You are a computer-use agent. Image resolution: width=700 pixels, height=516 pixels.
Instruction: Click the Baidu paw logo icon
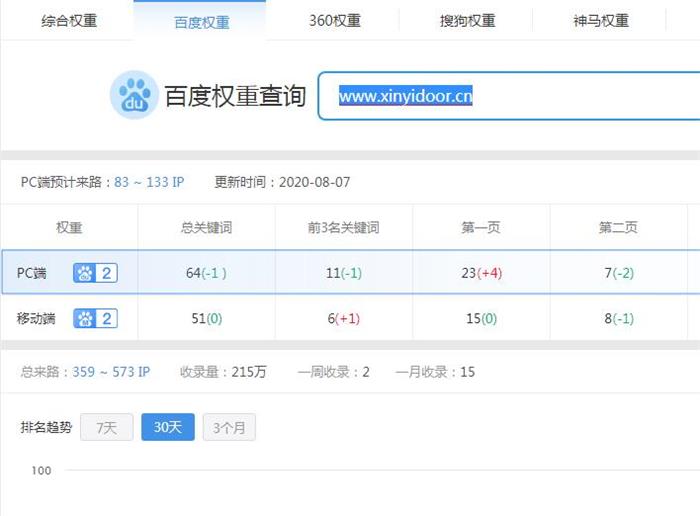pos(134,95)
